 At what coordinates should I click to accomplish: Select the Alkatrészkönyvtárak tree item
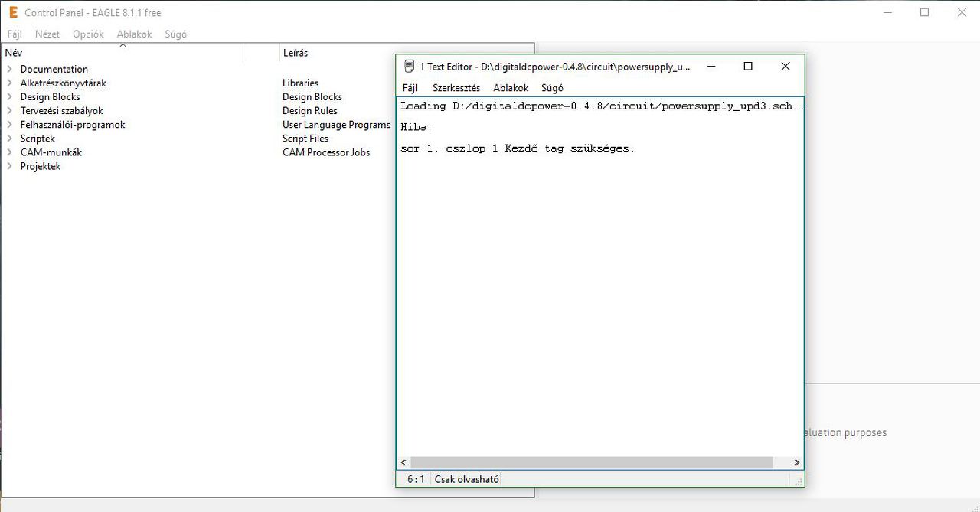pyautogui.click(x=64, y=83)
